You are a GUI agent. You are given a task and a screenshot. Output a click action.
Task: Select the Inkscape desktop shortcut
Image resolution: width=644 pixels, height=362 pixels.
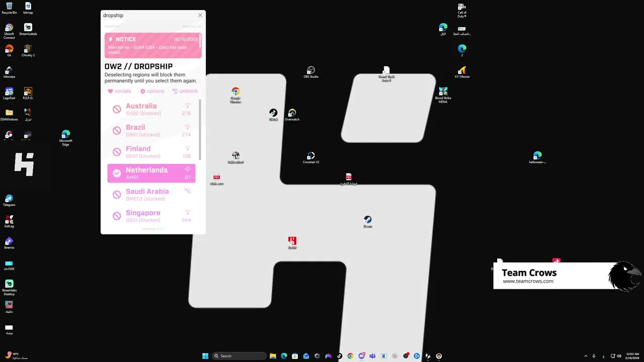pyautogui.click(x=9, y=72)
